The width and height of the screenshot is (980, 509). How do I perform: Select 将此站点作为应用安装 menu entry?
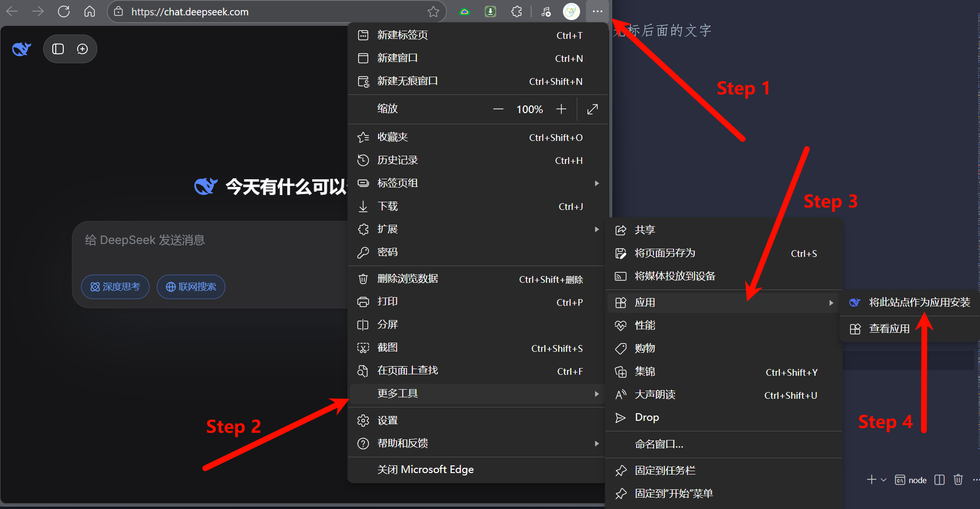pyautogui.click(x=919, y=302)
